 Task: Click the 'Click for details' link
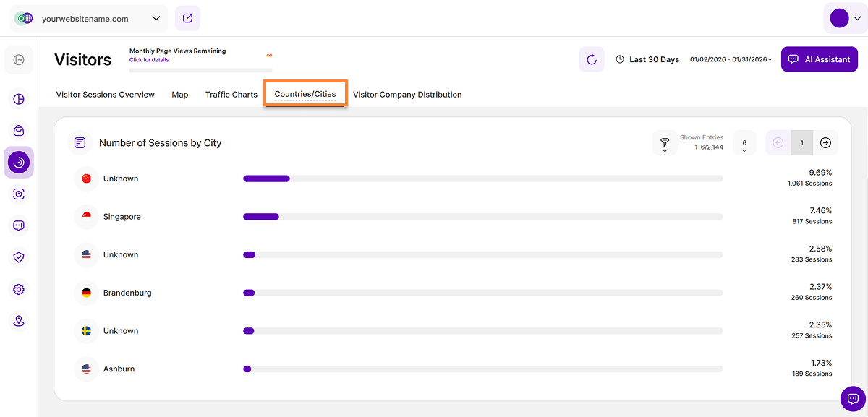149,60
